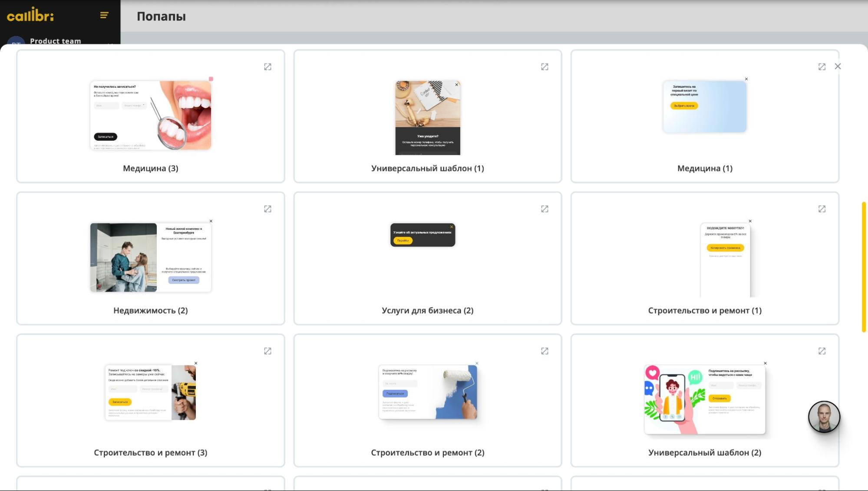Expand preview of Медицина (3) template
Viewport: 868px width, 491px height.
click(x=267, y=67)
